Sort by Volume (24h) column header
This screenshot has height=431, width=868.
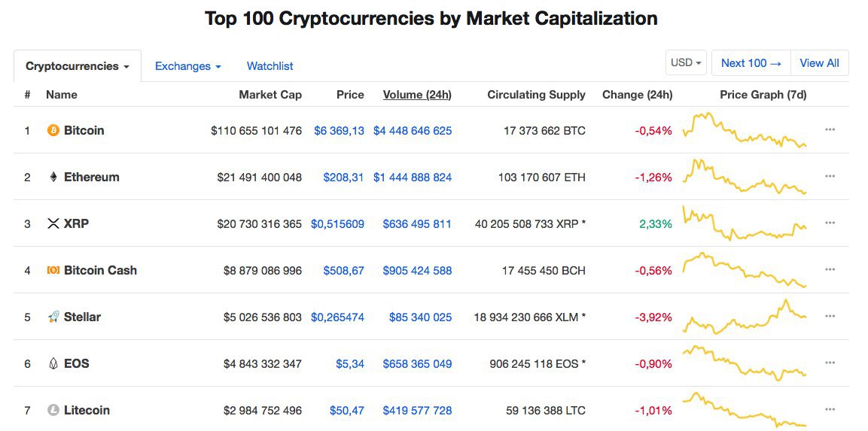point(417,95)
